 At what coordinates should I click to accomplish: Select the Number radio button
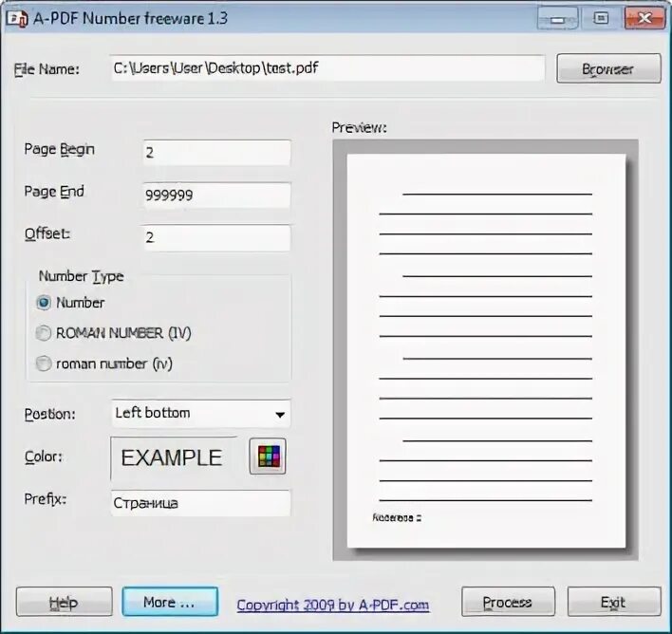[44, 303]
